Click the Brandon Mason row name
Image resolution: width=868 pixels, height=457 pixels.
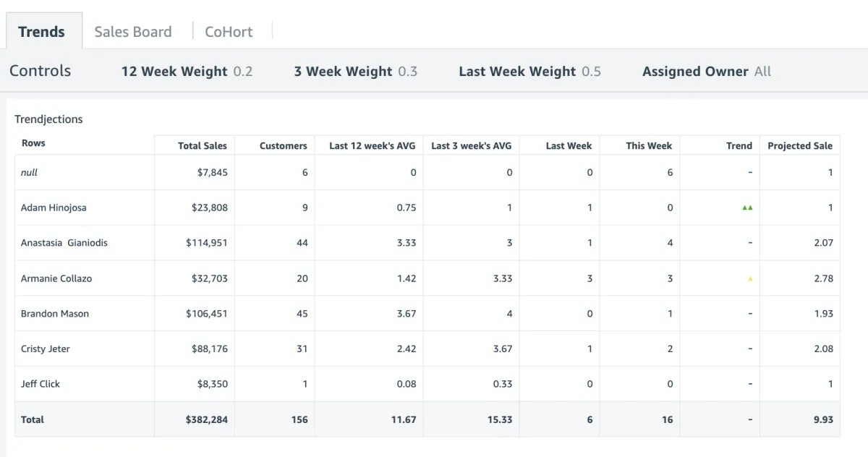tap(55, 314)
